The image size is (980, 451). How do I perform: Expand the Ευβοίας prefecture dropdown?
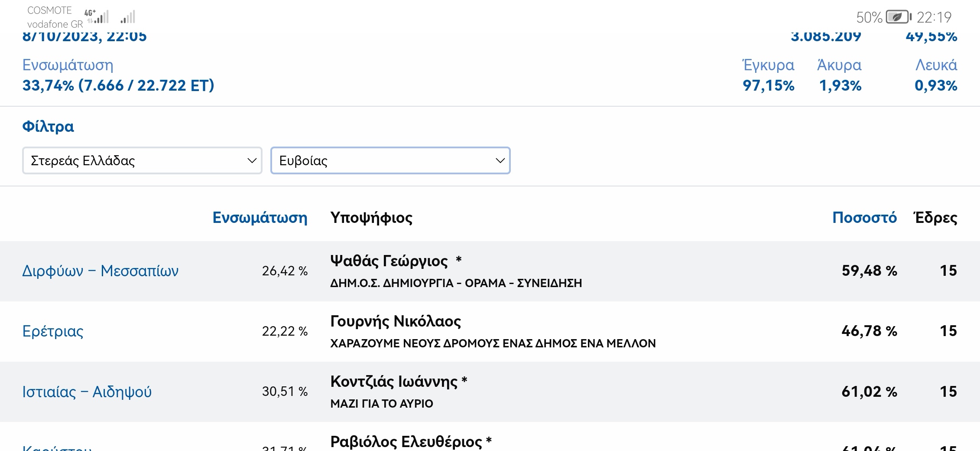click(x=390, y=161)
